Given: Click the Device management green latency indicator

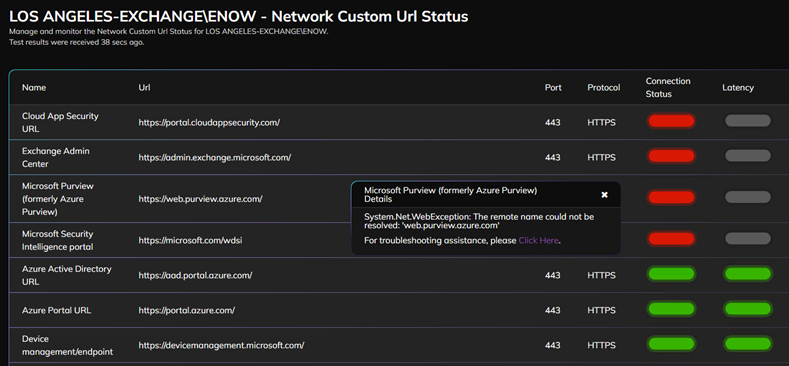Looking at the screenshot, I should 748,344.
